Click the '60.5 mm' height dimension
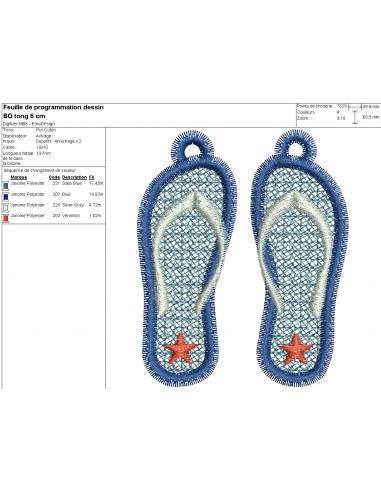Viewport: 381px width, 492px height. [x=371, y=117]
